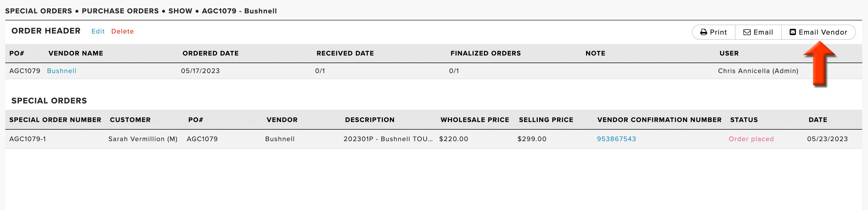This screenshot has width=868, height=210.
Task: Click the Email Vendor button
Action: tap(818, 32)
